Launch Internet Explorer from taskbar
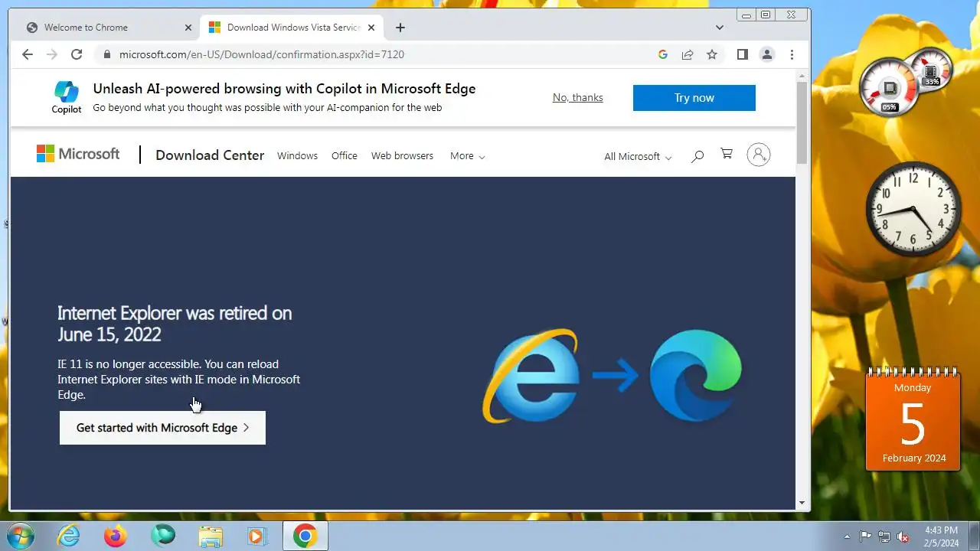The height and width of the screenshot is (551, 980). coord(69,536)
